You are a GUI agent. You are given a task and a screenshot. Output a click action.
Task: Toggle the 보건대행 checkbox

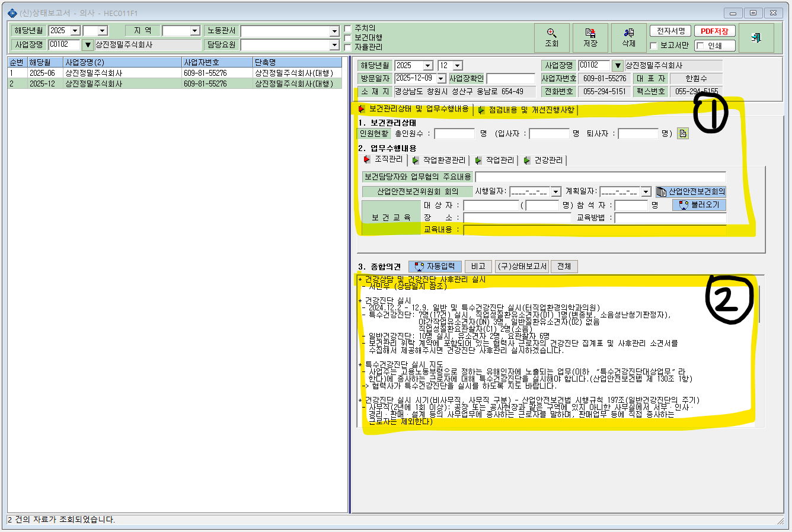348,38
